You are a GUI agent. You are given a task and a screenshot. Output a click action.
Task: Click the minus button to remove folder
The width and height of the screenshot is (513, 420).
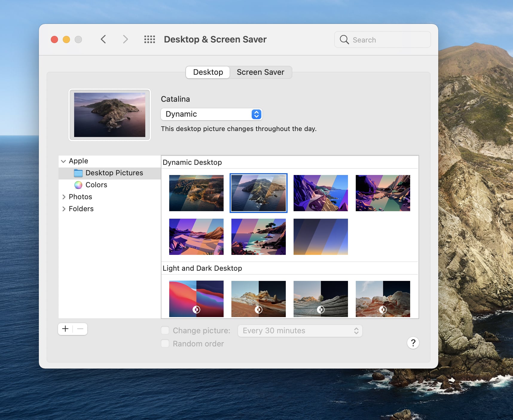tap(80, 329)
